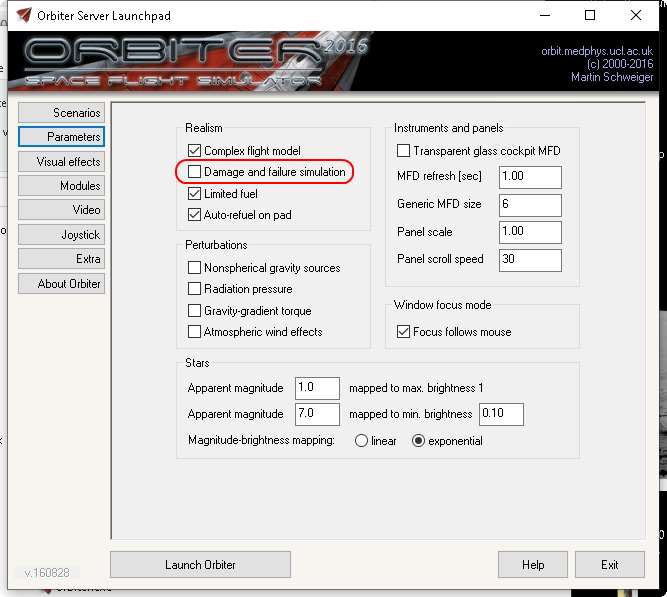Screen dimensions: 667x597
Task: Maximize the Launchpad window
Action: tap(590, 15)
